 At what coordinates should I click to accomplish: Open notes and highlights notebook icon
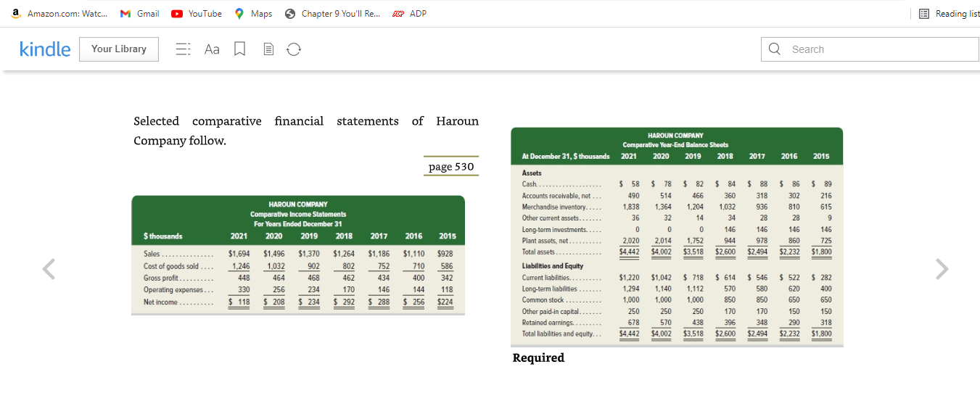268,49
